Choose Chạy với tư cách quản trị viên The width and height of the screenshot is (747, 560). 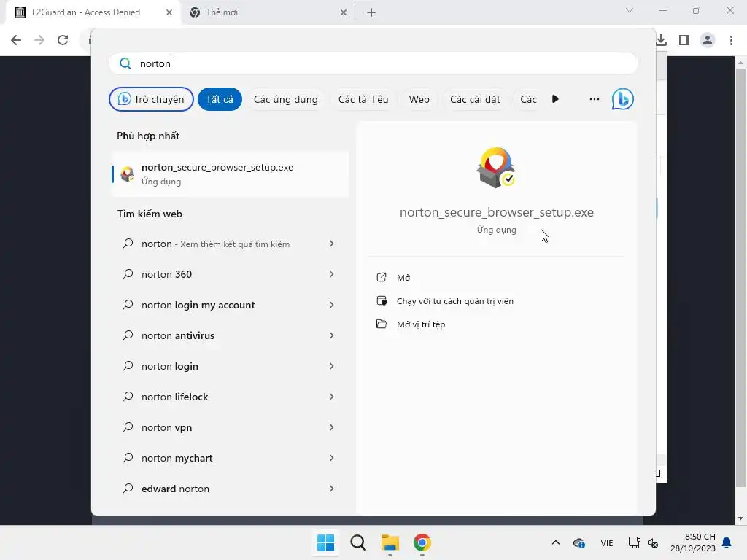pos(454,301)
